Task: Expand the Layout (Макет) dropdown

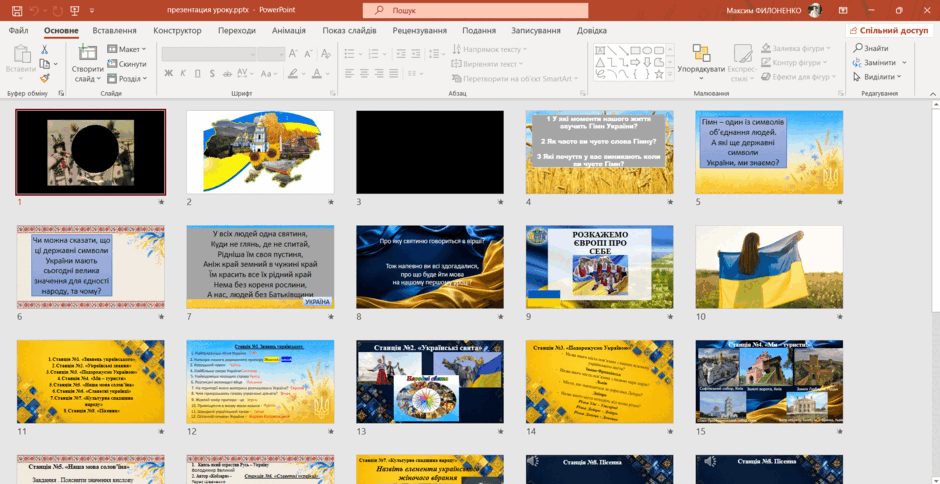Action: [x=126, y=49]
